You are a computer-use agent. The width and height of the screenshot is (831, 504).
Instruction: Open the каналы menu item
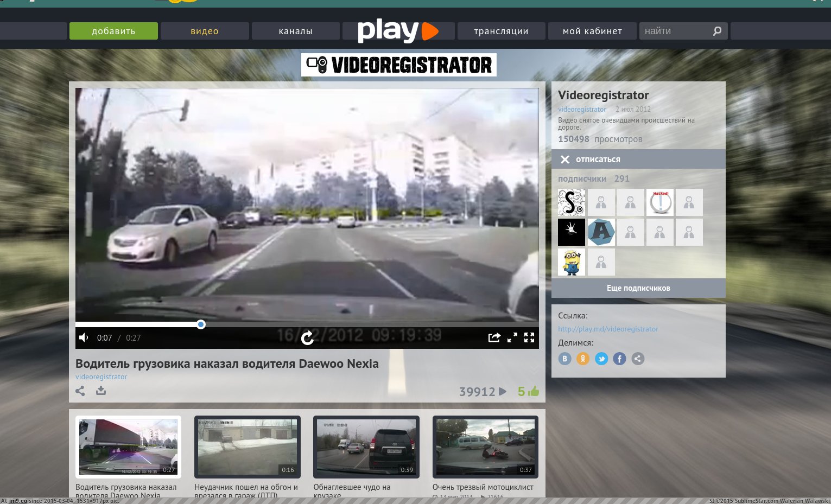coord(296,31)
